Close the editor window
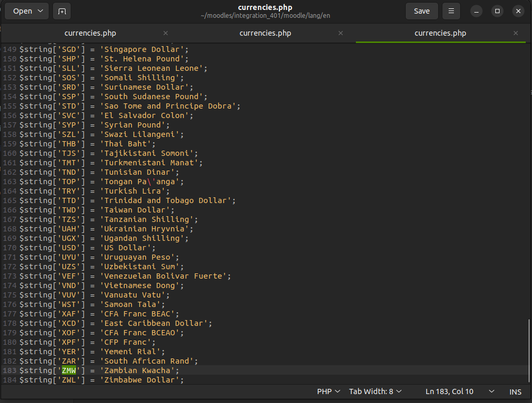The width and height of the screenshot is (532, 403). [518, 11]
